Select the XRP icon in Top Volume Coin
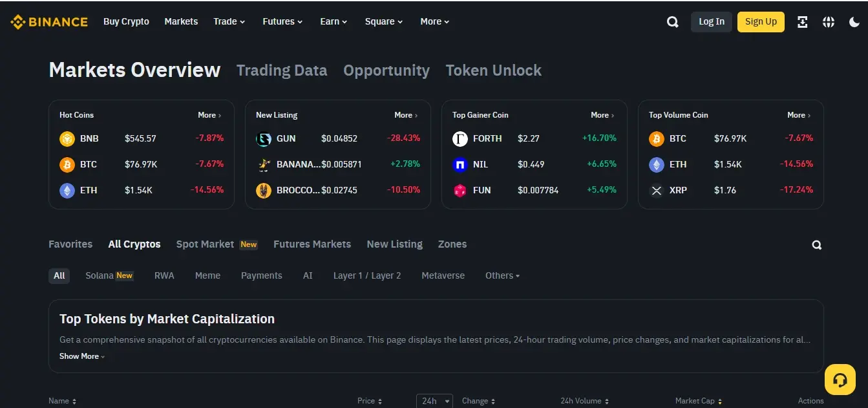The height and width of the screenshot is (408, 868). tap(656, 190)
